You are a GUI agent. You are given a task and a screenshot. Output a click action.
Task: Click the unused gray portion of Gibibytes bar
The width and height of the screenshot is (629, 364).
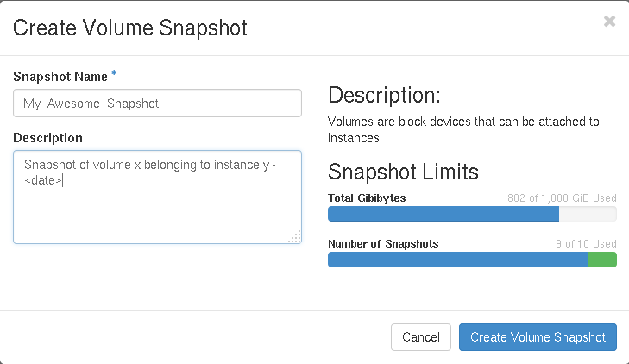click(x=588, y=214)
